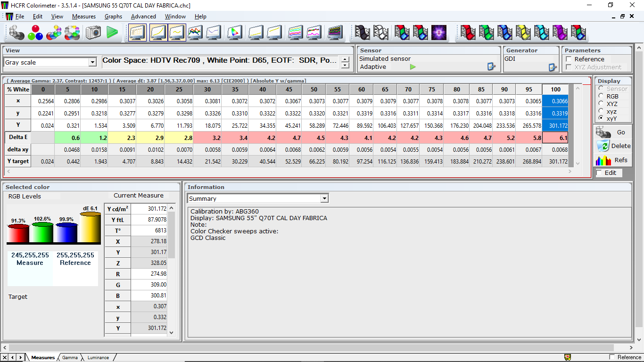Toggle the Edit checkbox

click(599, 173)
